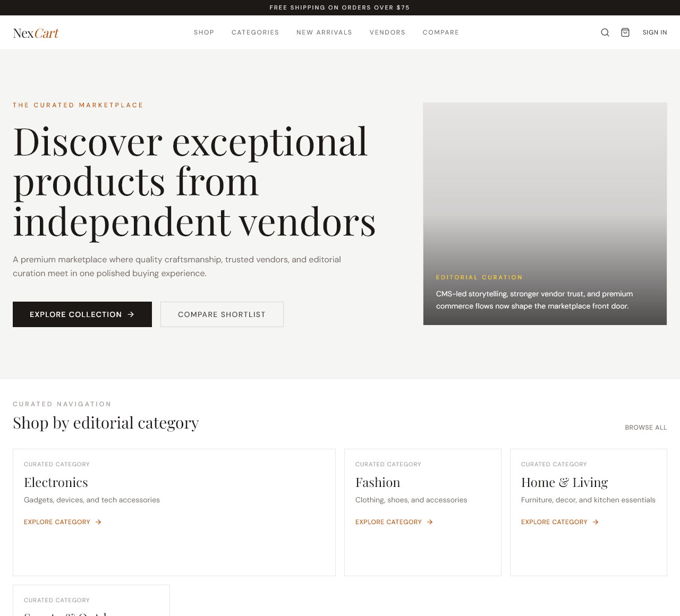The width and height of the screenshot is (680, 616).
Task: Click the Browse All link
Action: click(x=645, y=427)
